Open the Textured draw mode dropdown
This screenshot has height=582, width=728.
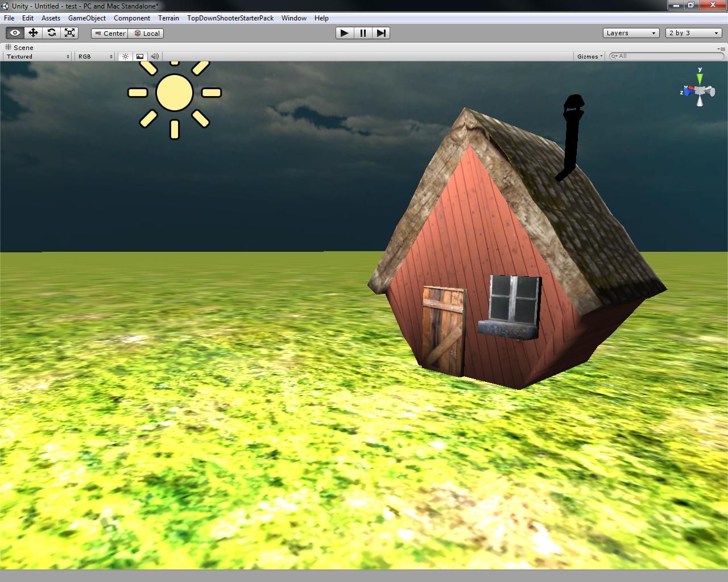(37, 56)
